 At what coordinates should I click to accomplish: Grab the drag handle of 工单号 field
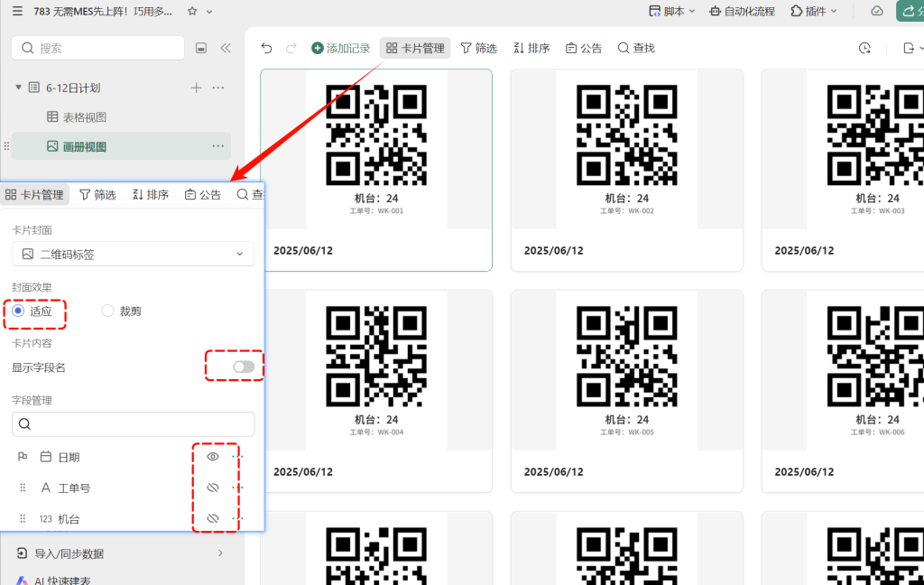(23, 487)
